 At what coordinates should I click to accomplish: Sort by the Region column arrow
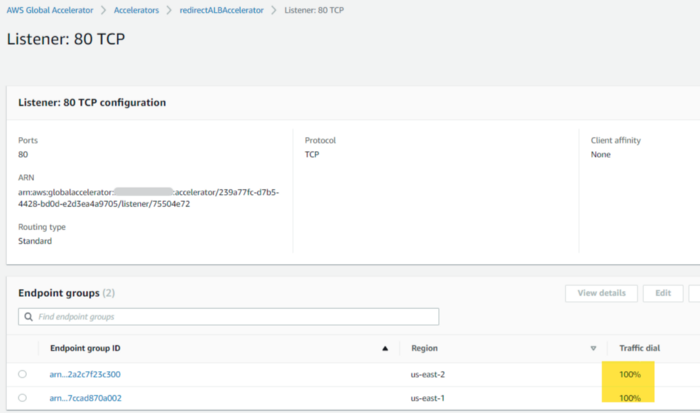[593, 348]
